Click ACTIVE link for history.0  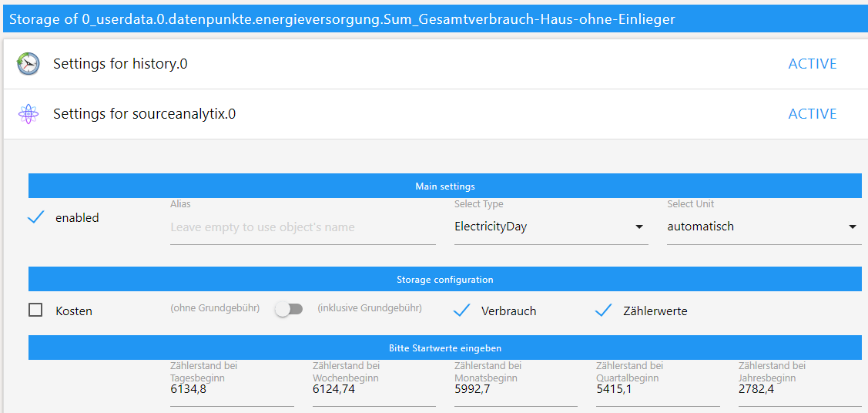(x=812, y=64)
